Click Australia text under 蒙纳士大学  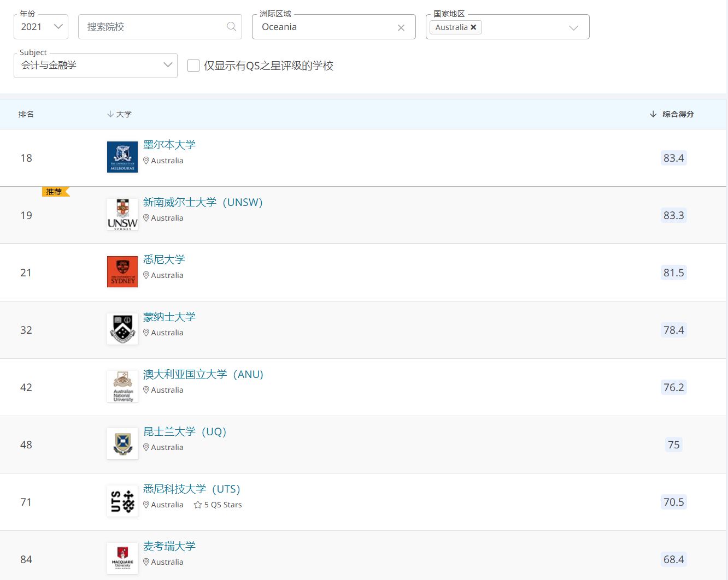pos(167,333)
